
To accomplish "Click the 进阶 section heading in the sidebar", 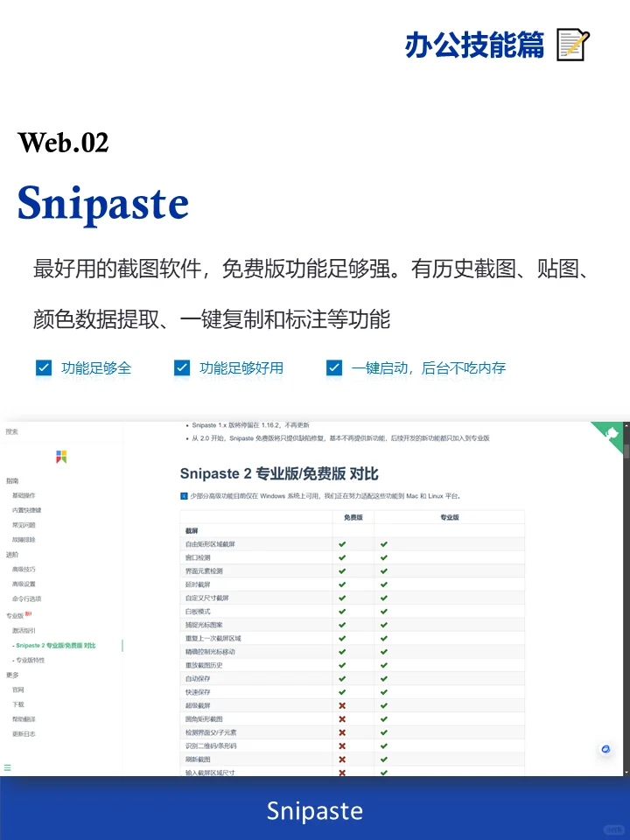I will 12,555.
